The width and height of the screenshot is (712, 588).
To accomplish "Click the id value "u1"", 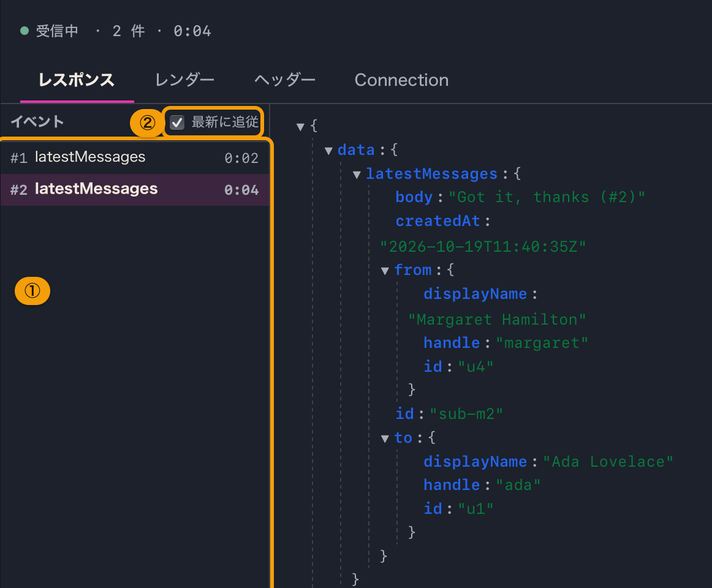I will point(475,508).
